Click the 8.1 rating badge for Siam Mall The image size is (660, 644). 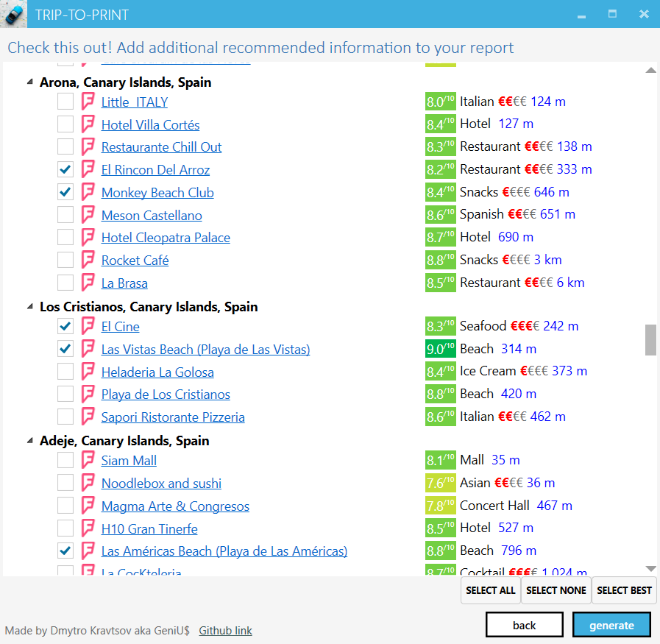tap(440, 460)
